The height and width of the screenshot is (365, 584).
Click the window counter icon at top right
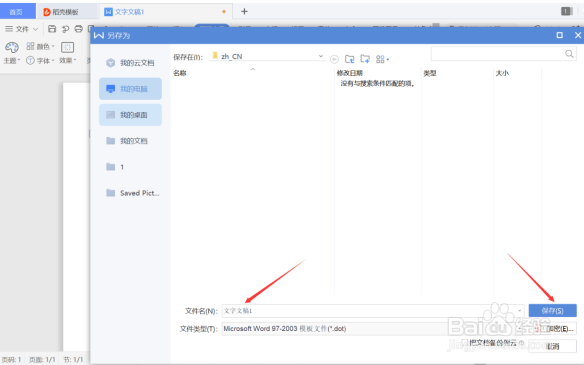click(566, 12)
